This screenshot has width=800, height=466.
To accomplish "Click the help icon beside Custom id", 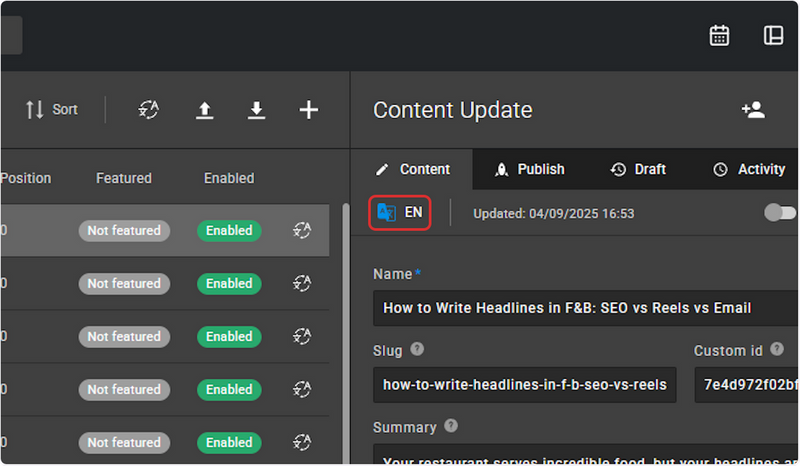I will click(x=777, y=349).
